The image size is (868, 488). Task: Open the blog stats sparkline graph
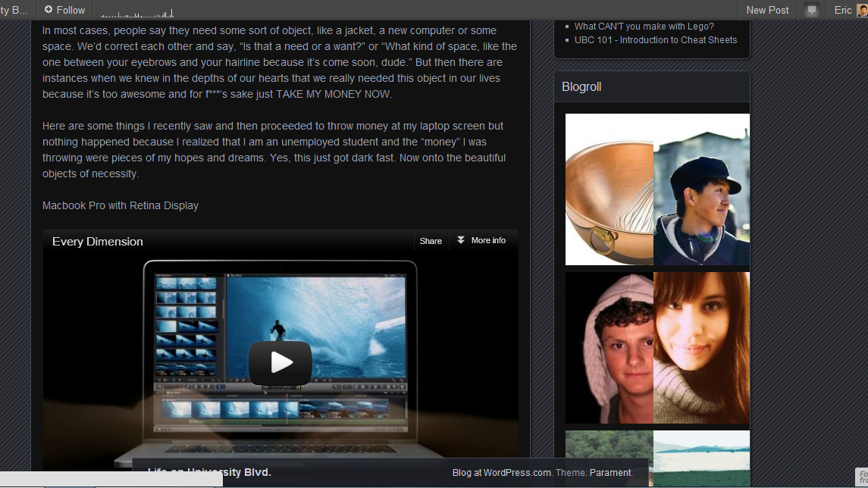[x=137, y=12]
